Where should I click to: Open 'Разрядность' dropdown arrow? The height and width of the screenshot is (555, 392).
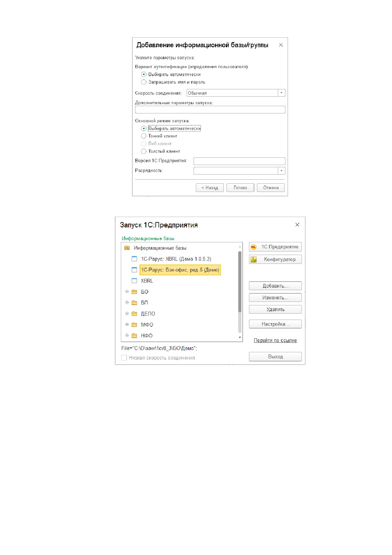[x=282, y=171]
